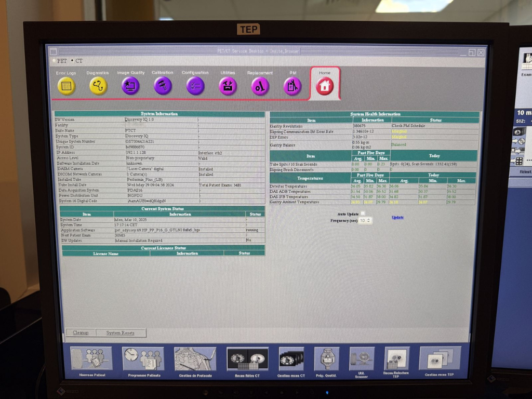Click Next Patient Exam value 30583
The width and height of the screenshot is (532, 399).
pos(120,235)
